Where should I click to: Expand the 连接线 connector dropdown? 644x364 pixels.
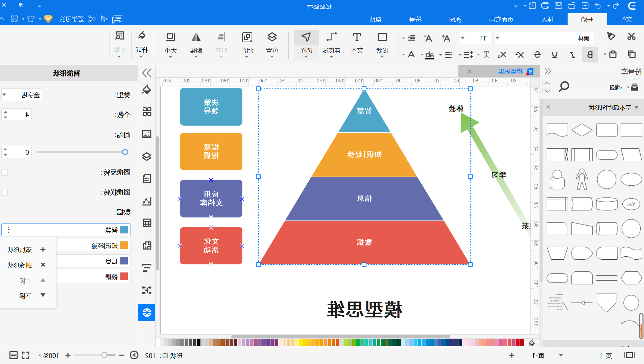pos(331,57)
